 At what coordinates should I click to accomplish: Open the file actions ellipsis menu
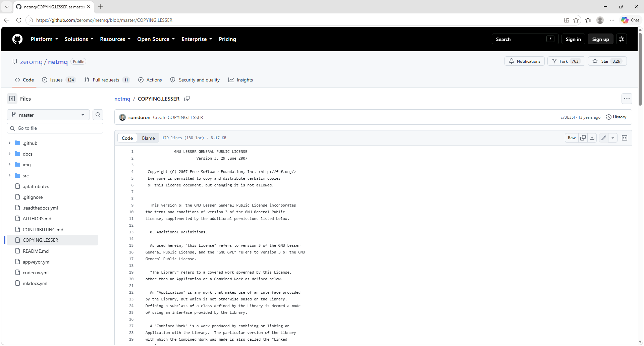[627, 99]
